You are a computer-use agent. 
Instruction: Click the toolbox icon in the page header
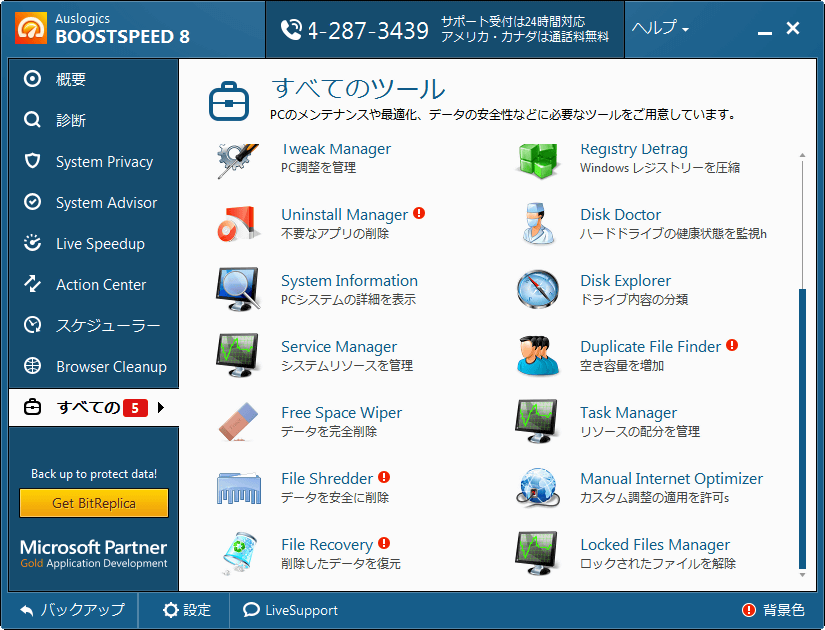coord(229,101)
